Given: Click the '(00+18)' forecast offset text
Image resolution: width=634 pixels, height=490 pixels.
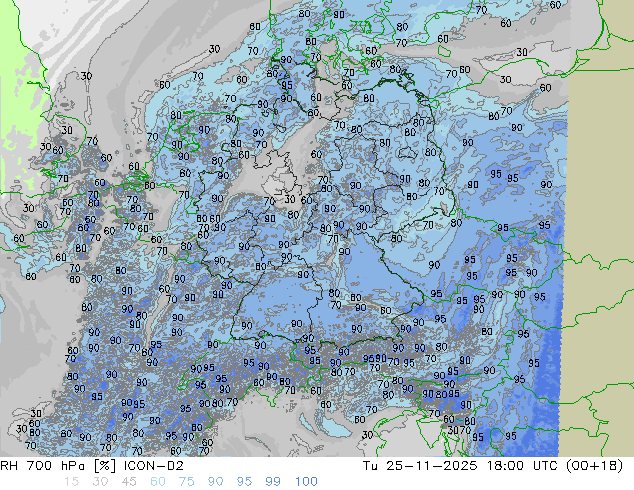Looking at the screenshot, I should point(594,466).
